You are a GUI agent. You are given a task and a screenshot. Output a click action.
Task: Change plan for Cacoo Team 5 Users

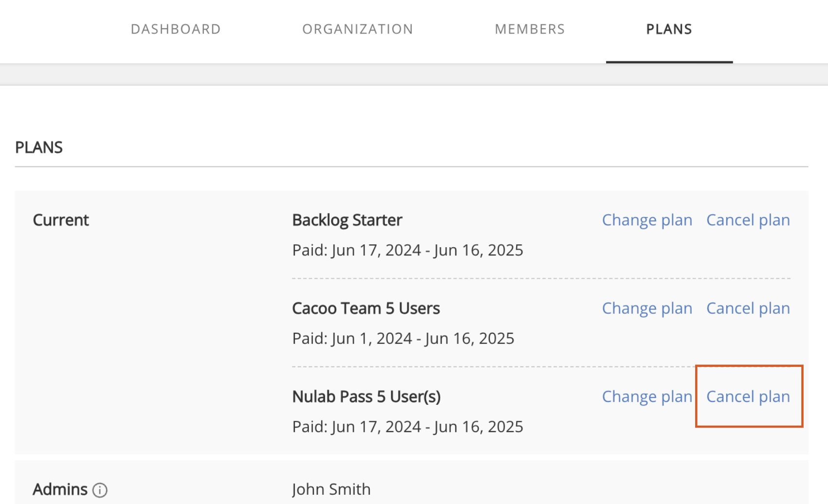point(647,308)
